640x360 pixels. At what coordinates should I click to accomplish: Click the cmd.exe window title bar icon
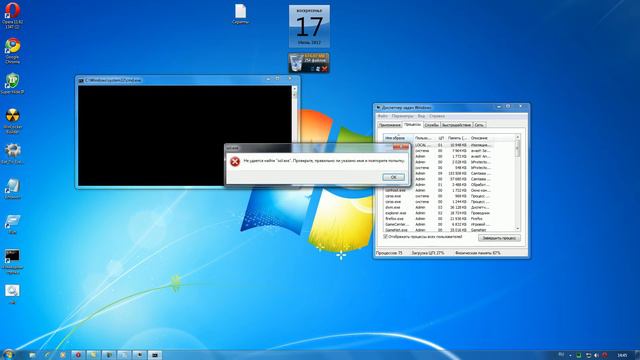click(x=81, y=80)
